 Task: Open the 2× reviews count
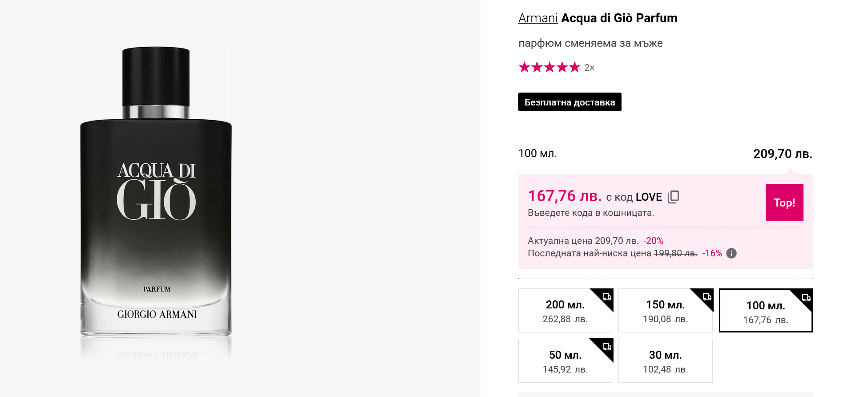point(589,68)
